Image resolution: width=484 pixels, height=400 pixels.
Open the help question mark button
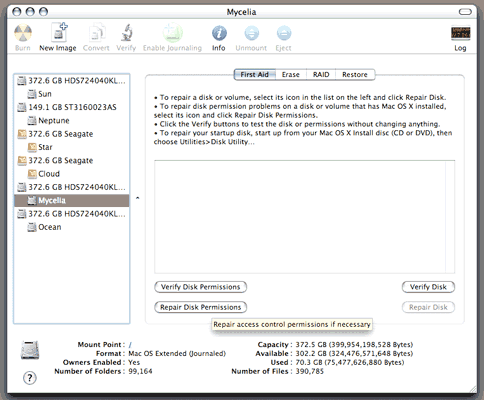30,378
